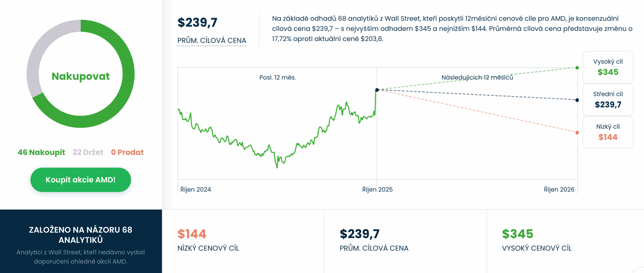
Task: Click the orange low-target dot on the chart
Action: [577, 132]
